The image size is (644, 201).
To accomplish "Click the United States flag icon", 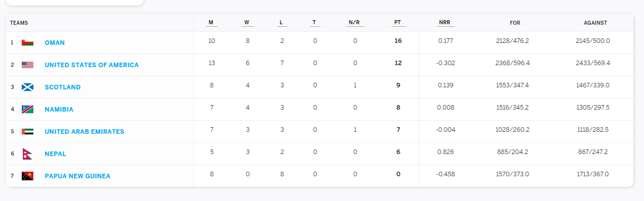I will pyautogui.click(x=27, y=65).
